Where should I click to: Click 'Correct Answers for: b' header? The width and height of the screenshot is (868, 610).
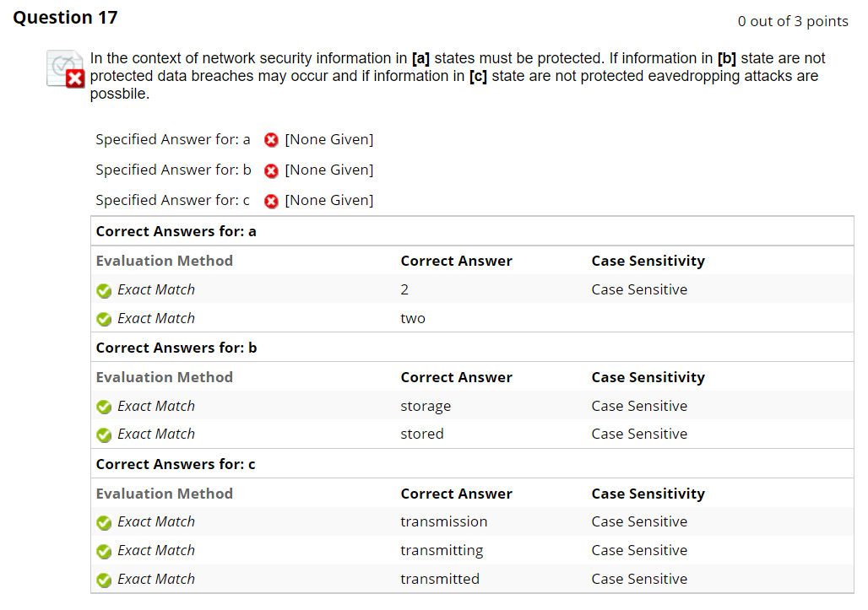pyautogui.click(x=176, y=348)
